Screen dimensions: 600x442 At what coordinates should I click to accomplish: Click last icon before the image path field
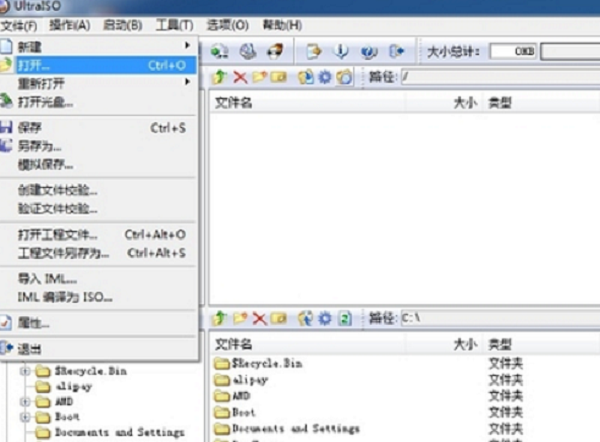pyautogui.click(x=344, y=77)
